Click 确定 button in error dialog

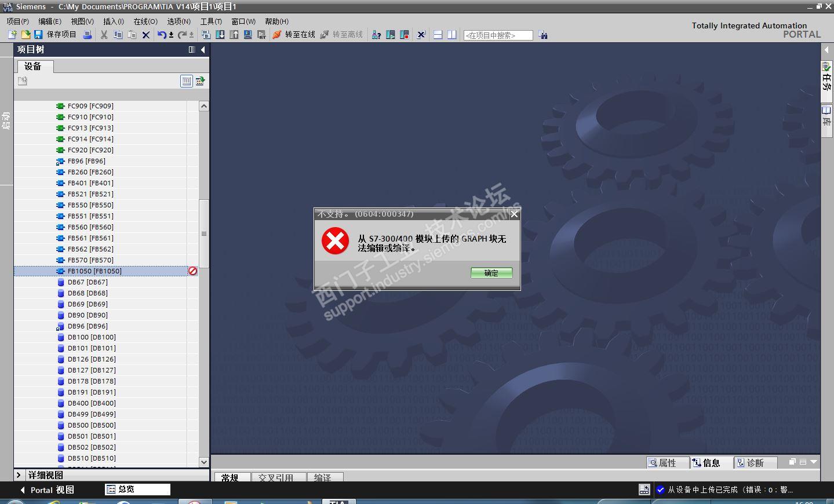tap(491, 273)
